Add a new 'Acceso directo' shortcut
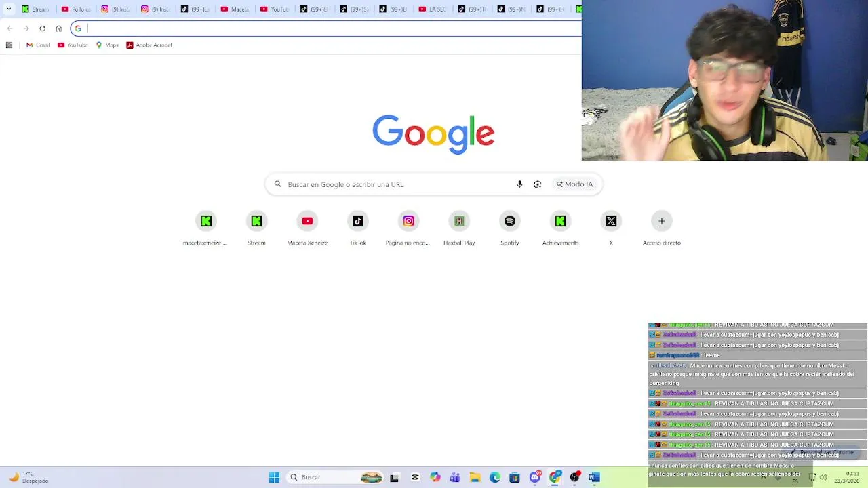This screenshot has height=488, width=868. point(662,228)
